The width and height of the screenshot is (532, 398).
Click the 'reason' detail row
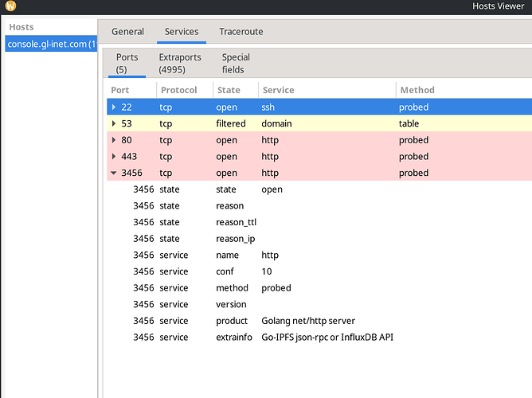pos(319,206)
